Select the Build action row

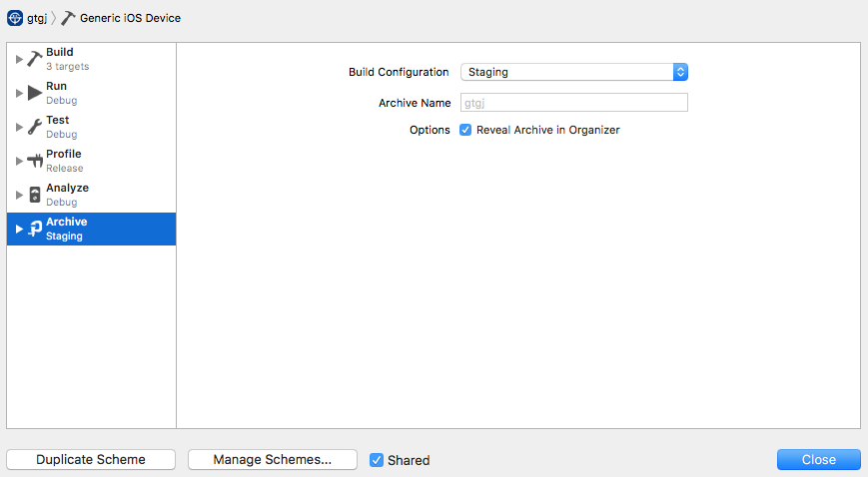[x=91, y=59]
